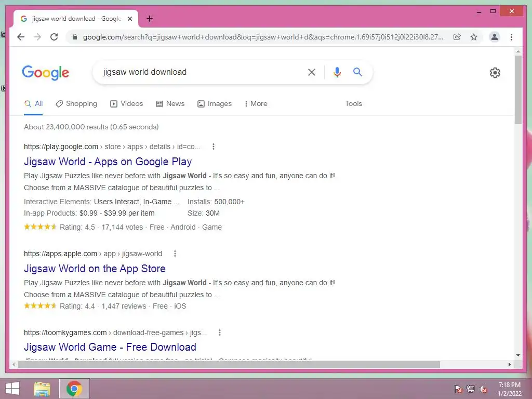Expand the More search categories menu
The height and width of the screenshot is (399, 532).
256,103
